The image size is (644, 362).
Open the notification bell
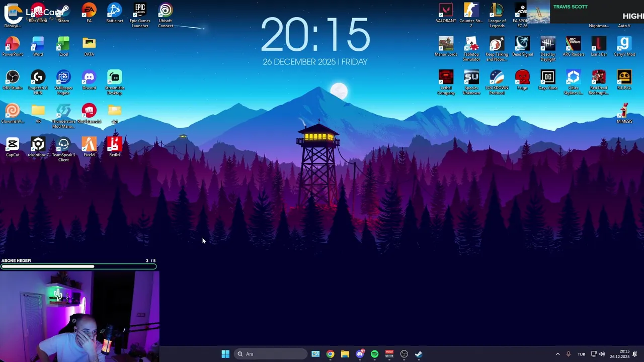pos(635,354)
